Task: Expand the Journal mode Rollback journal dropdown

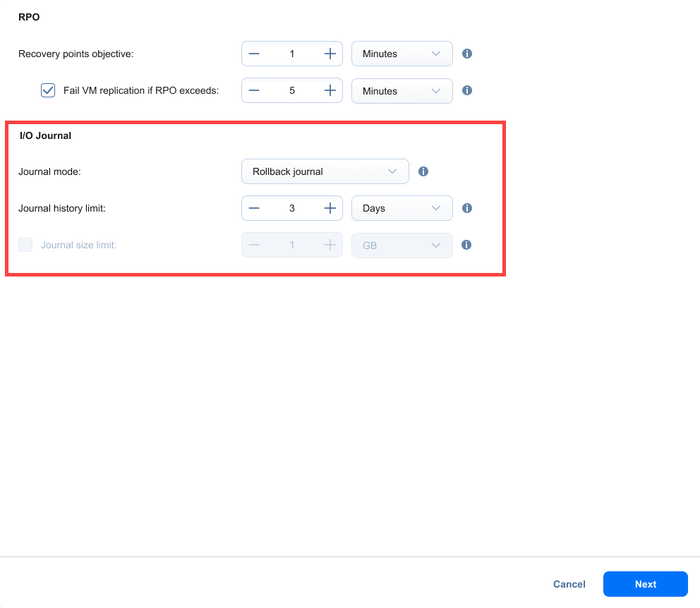Action: pos(325,171)
